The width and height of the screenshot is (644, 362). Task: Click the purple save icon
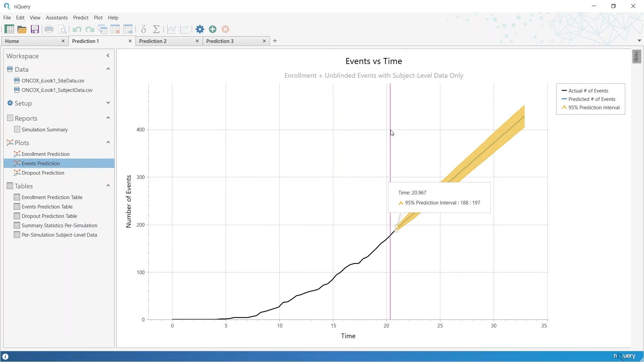[x=35, y=29]
